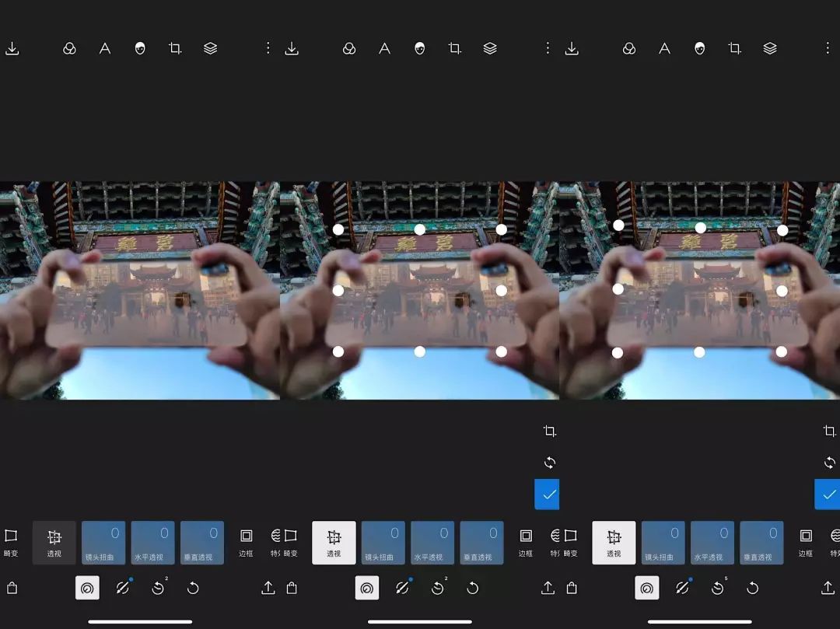Select the text tool (A) in right screen

point(665,49)
